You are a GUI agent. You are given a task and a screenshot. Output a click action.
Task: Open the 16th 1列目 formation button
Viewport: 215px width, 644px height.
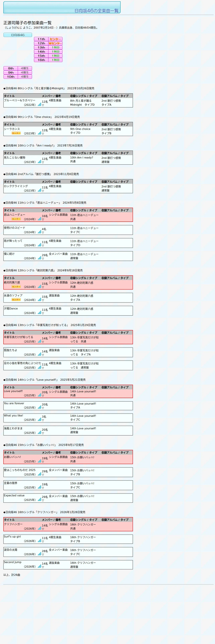point(48,60)
